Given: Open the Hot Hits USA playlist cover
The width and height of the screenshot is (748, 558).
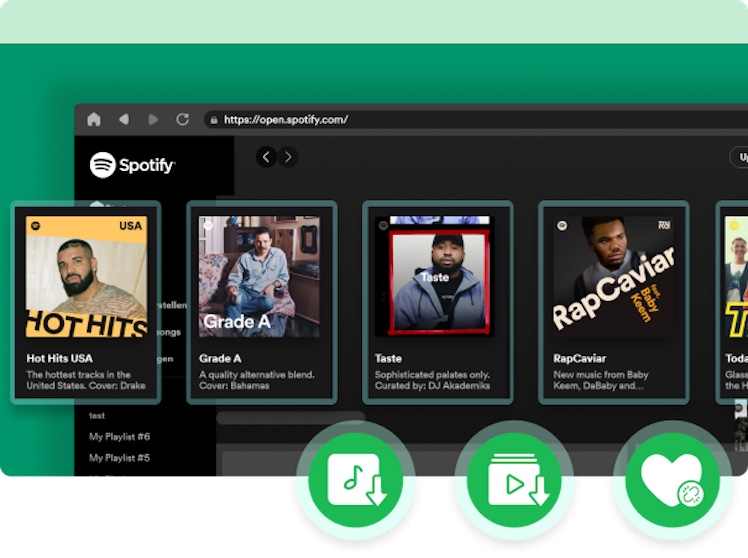Looking at the screenshot, I should pos(86,277).
